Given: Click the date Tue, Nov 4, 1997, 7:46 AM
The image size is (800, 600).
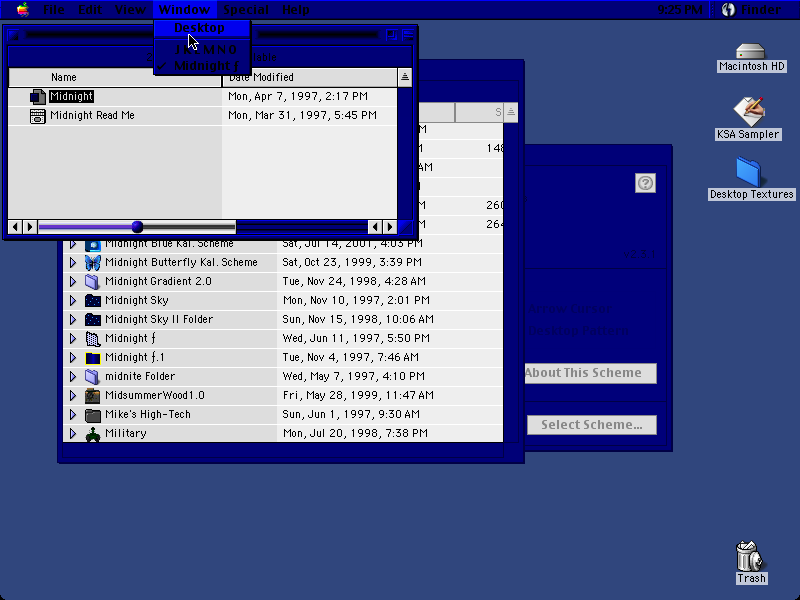Looking at the screenshot, I should pyautogui.click(x=351, y=357).
